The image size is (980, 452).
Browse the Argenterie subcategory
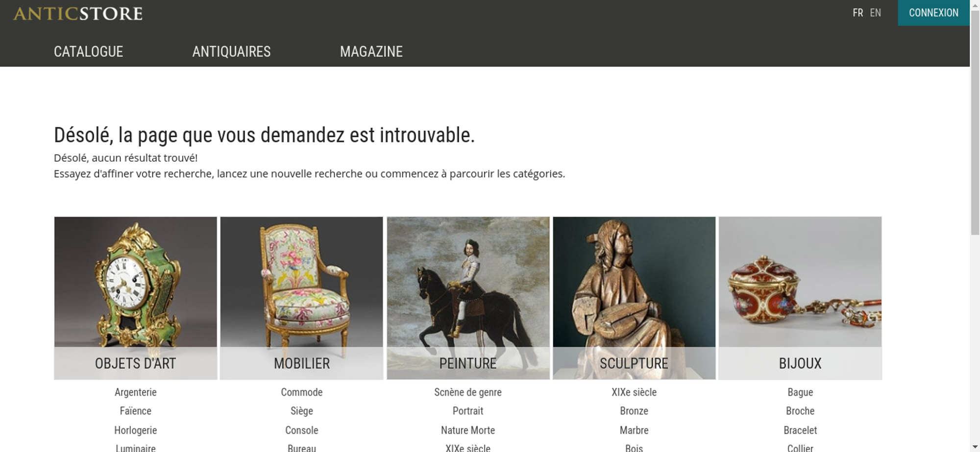click(136, 392)
